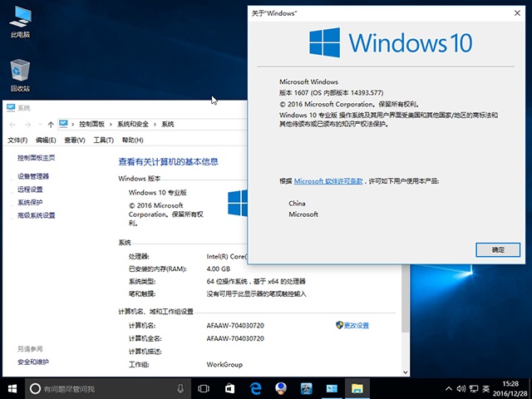The image size is (532, 399).
Task: Click the 更改设置 link
Action: tap(355, 325)
